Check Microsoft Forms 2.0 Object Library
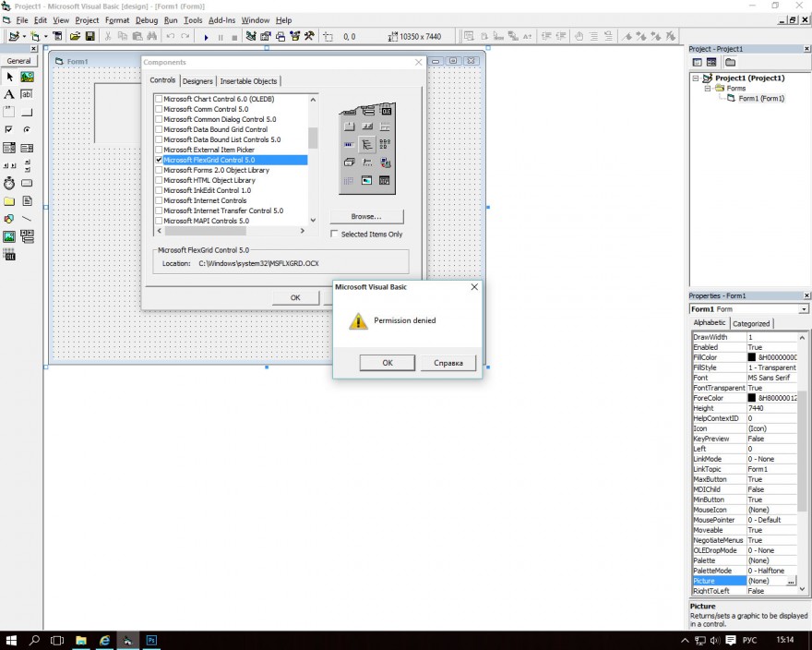Screen dimensions: 812x650 (159, 170)
